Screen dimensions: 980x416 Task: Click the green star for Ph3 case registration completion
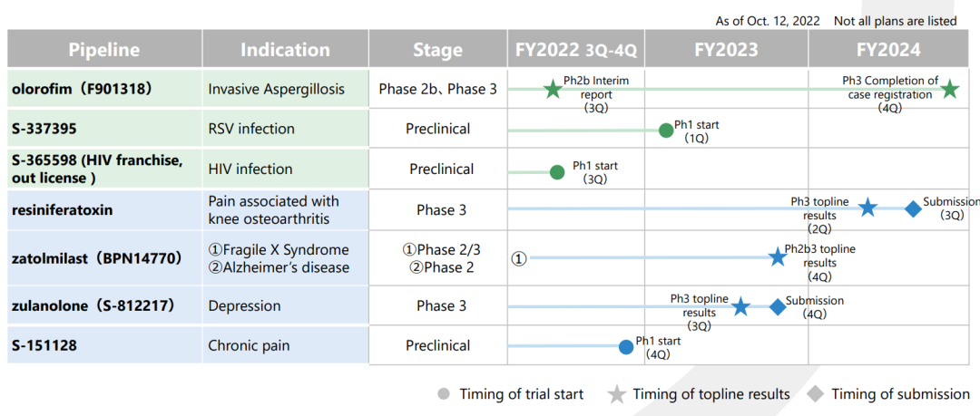[x=949, y=89]
